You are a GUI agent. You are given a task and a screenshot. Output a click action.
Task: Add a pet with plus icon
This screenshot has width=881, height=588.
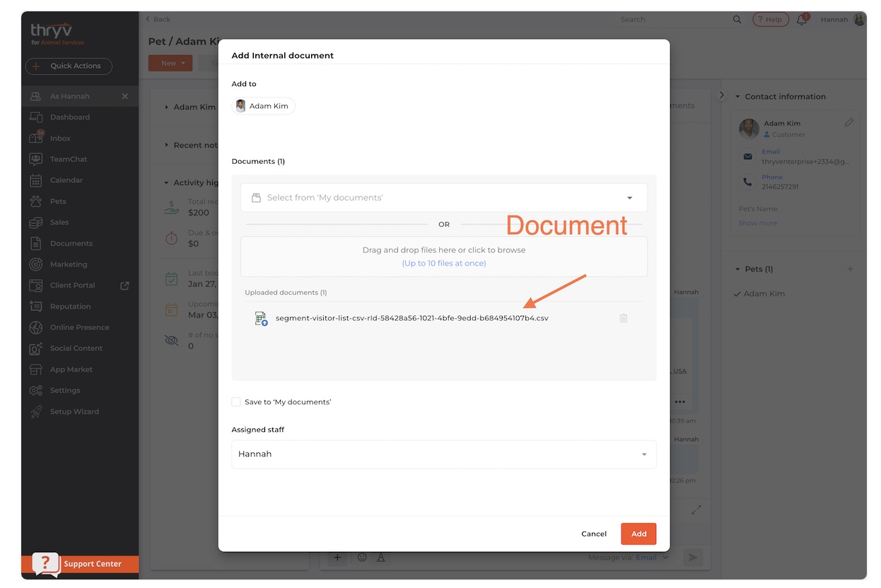pyautogui.click(x=850, y=269)
